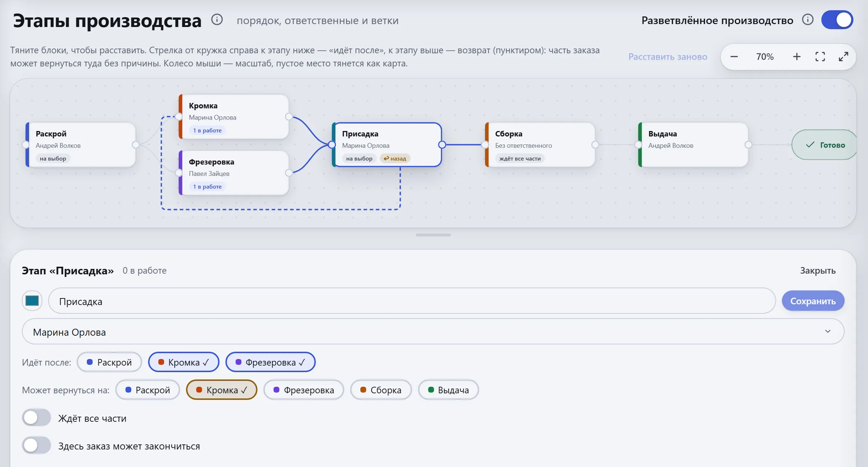
Task: Click the panel divider handle below canvas
Action: (433, 235)
